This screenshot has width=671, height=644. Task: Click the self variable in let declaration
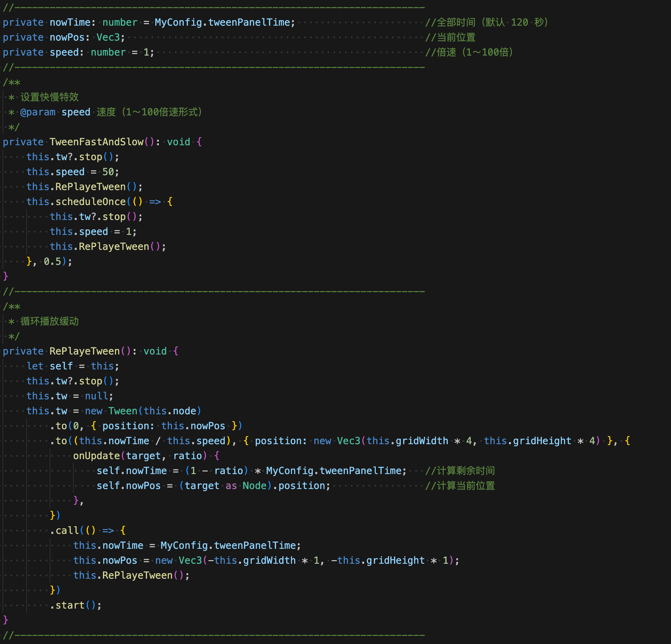tap(61, 366)
